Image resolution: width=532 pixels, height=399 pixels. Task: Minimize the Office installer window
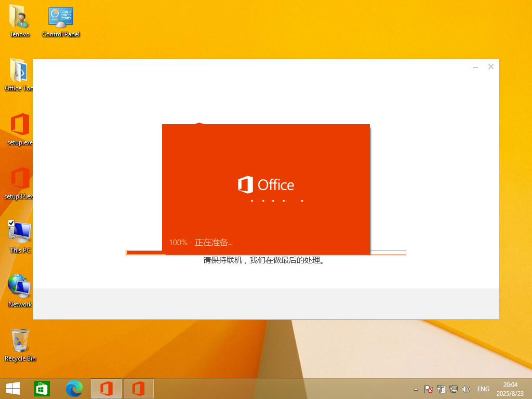pyautogui.click(x=476, y=67)
